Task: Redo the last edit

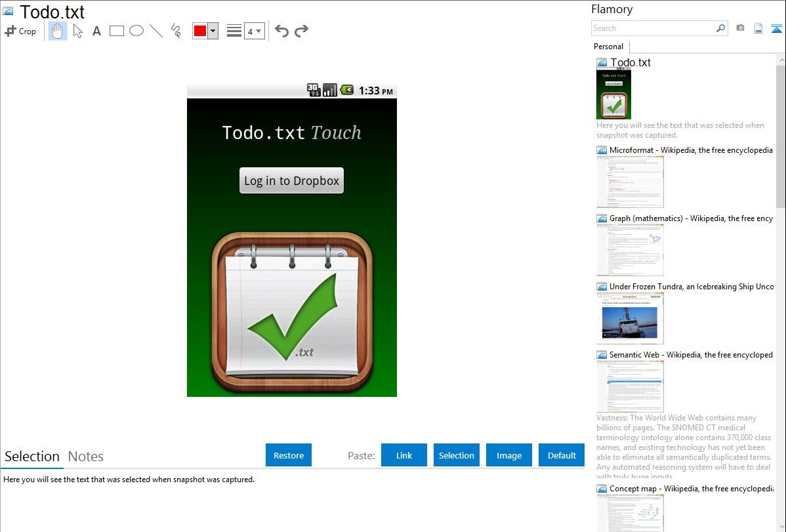Action: coord(301,31)
